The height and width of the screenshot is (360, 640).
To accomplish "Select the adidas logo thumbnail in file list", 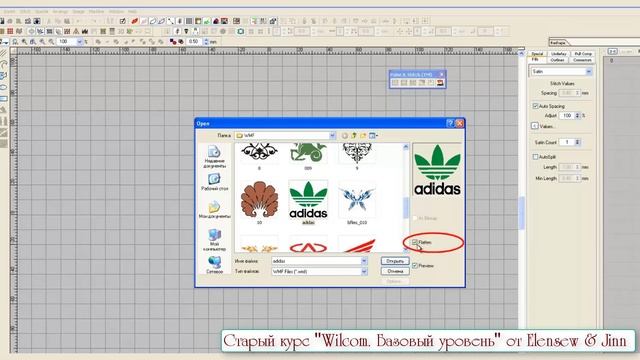I will 308,200.
